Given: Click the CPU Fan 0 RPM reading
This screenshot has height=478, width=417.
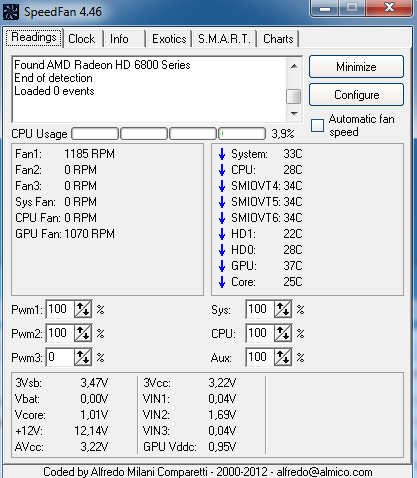Looking at the screenshot, I should coord(56,218).
